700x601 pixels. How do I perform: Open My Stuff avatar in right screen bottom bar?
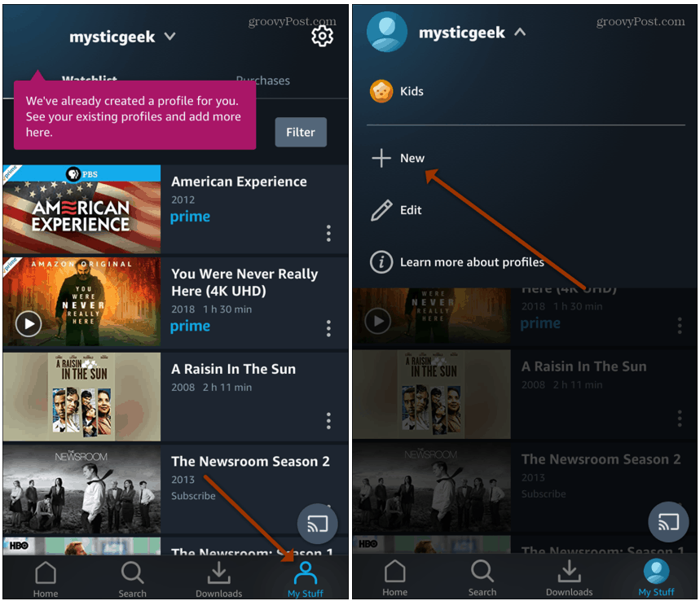[656, 571]
